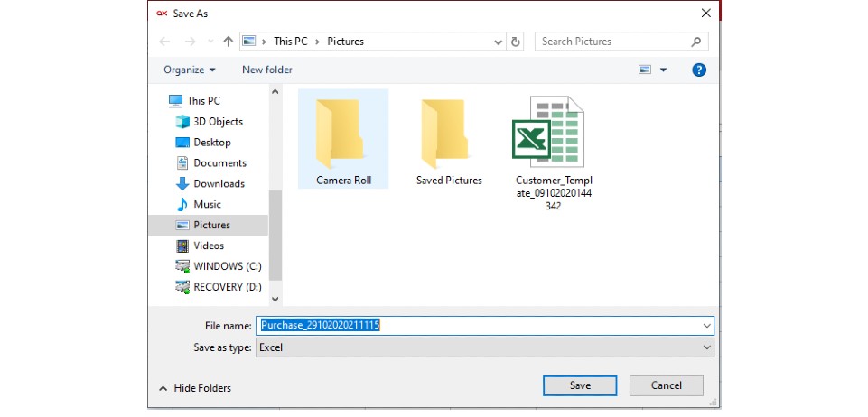Screen dimensions: 868x417
Task: Open Music in the sidebar
Action: click(199, 204)
